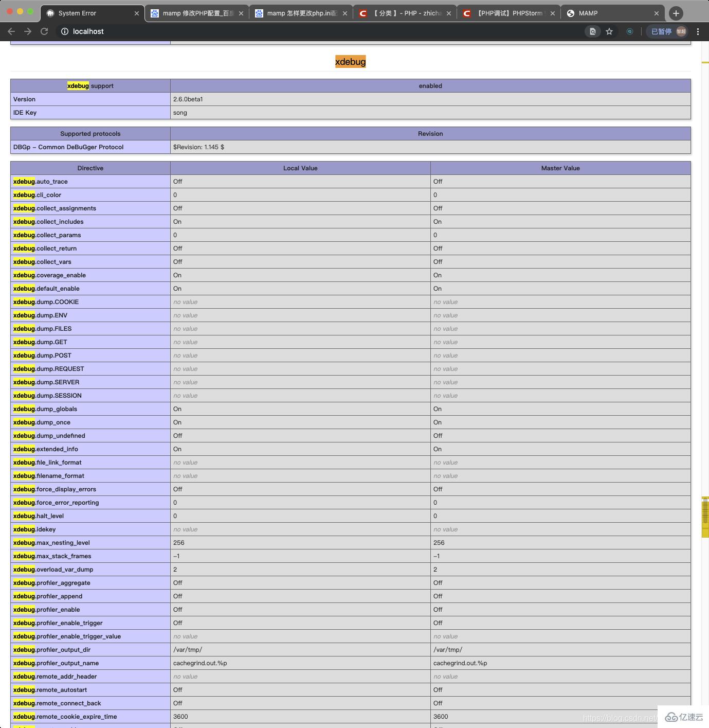Click the browser forward arrow

click(x=28, y=31)
